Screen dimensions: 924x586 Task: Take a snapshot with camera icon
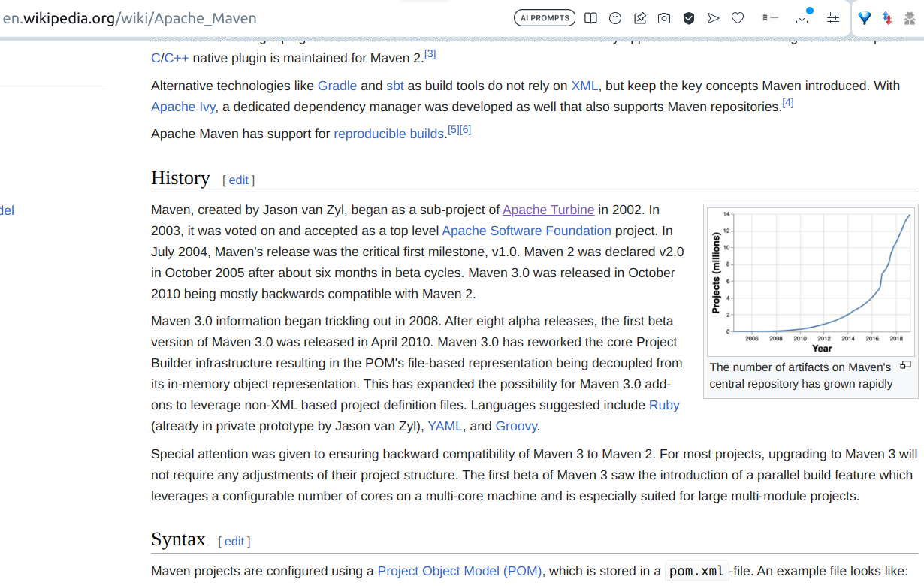664,18
